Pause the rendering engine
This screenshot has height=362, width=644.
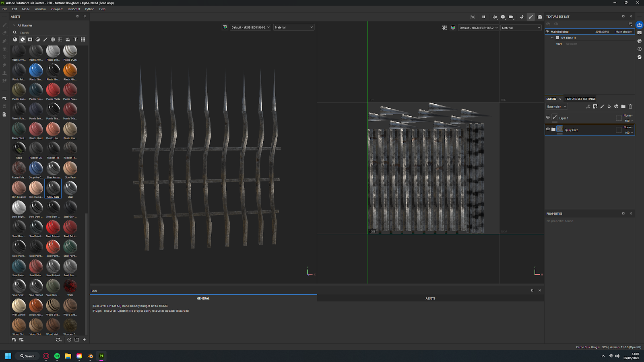pyautogui.click(x=483, y=17)
